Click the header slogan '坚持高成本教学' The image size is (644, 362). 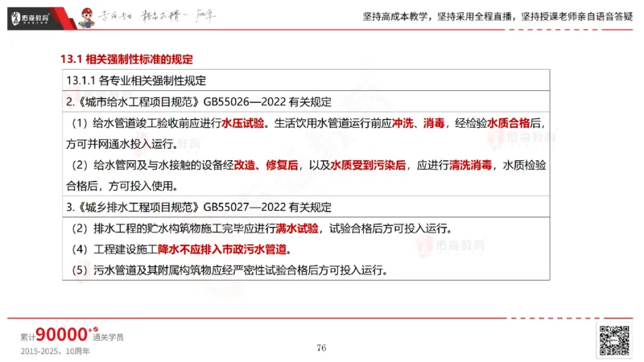(394, 16)
